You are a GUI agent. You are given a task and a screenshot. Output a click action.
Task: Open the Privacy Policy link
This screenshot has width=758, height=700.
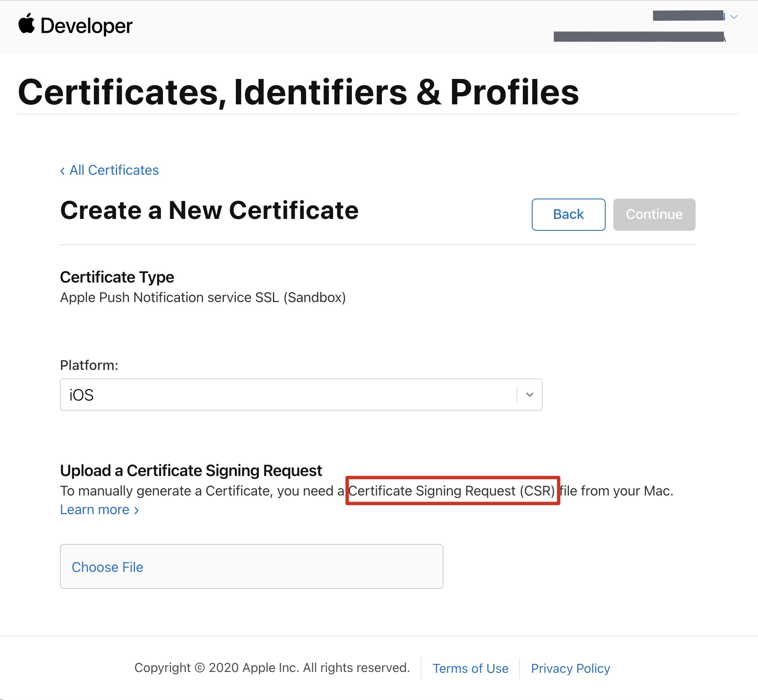[570, 668]
